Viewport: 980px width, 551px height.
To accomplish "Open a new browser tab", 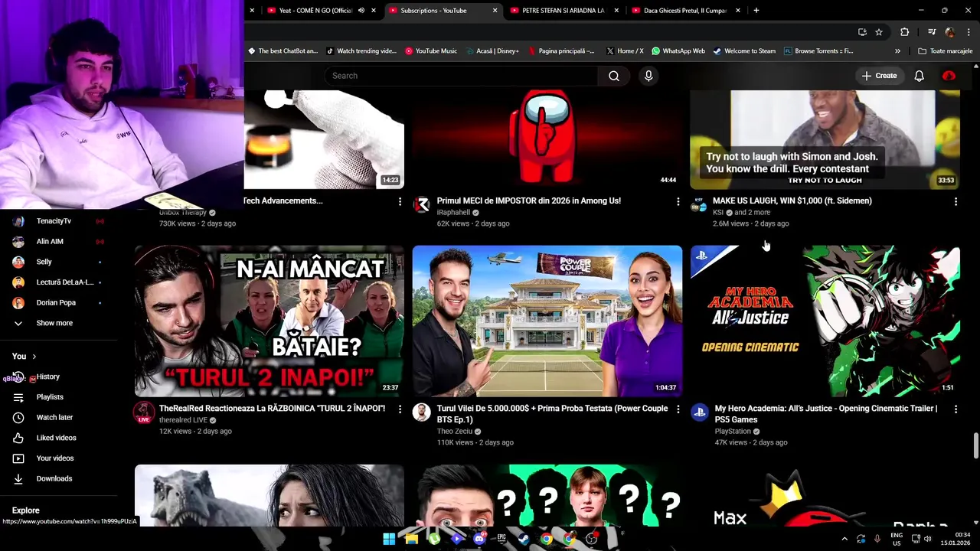I will 756,11.
